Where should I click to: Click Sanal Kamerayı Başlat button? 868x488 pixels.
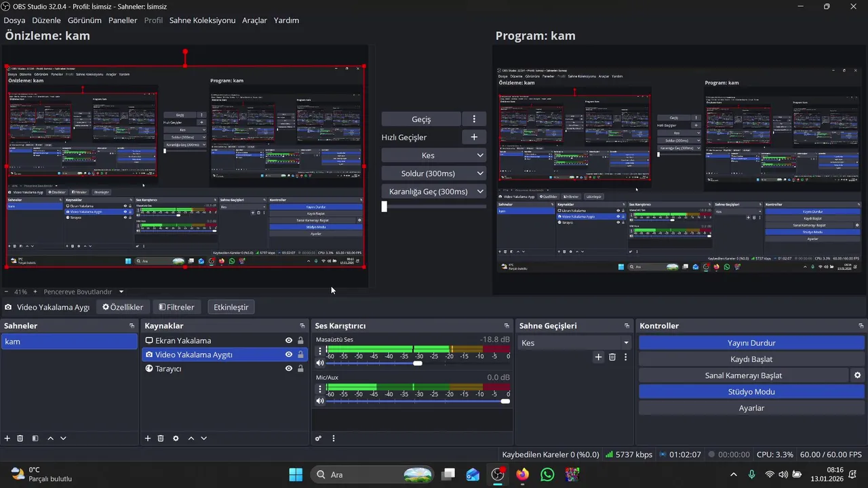743,375
